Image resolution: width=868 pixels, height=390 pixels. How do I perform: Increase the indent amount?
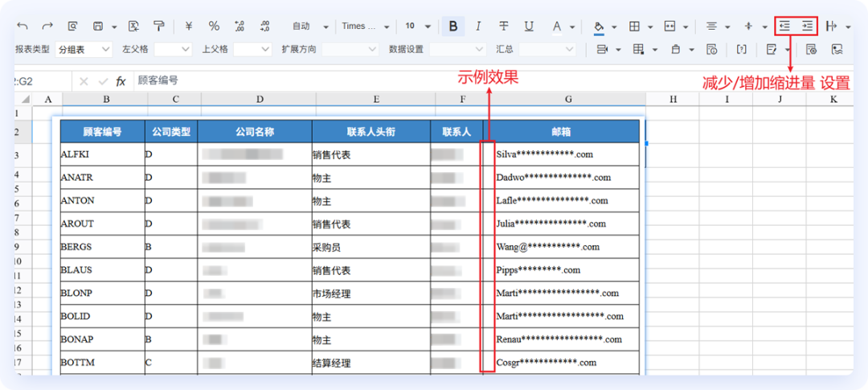[809, 26]
